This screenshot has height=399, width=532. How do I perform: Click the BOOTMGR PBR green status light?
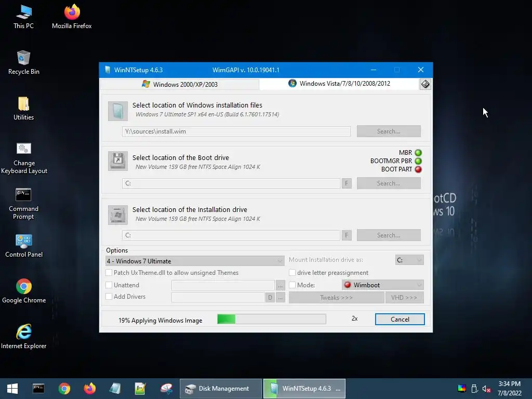click(x=418, y=161)
